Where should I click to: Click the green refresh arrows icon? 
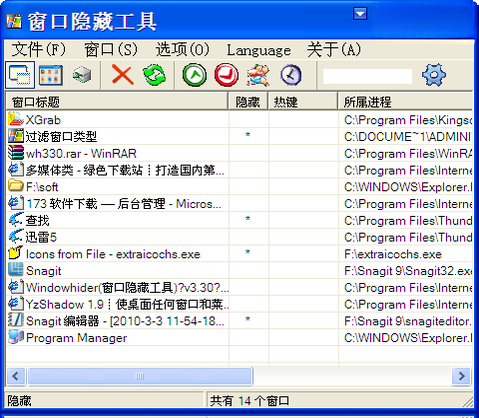coord(154,75)
